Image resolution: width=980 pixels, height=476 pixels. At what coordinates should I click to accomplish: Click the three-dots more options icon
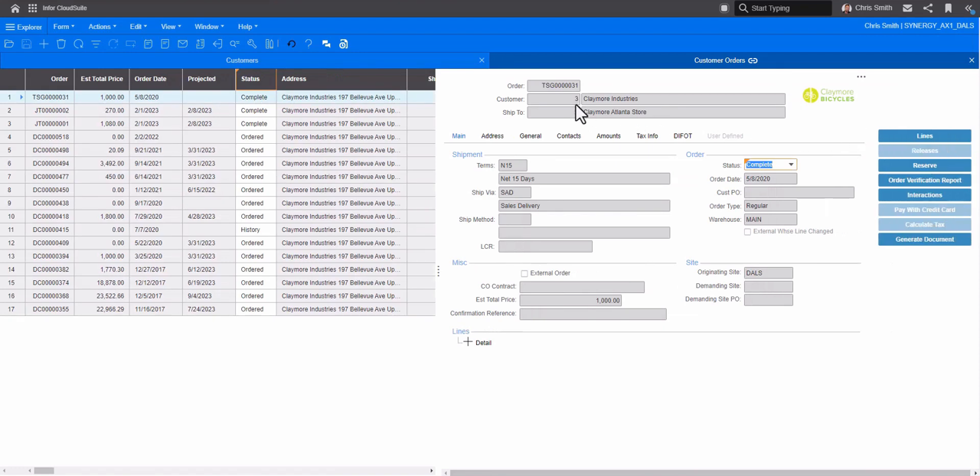pos(861,77)
